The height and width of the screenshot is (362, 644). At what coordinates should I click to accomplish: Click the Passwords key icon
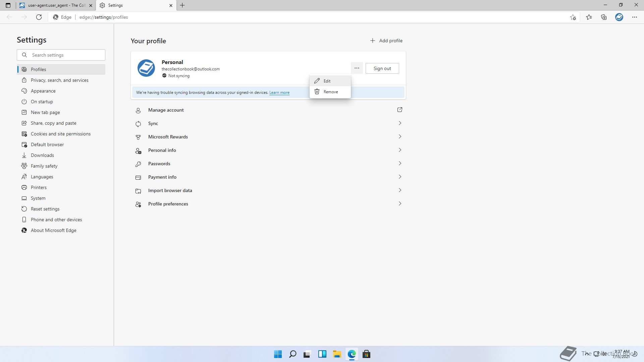138,164
